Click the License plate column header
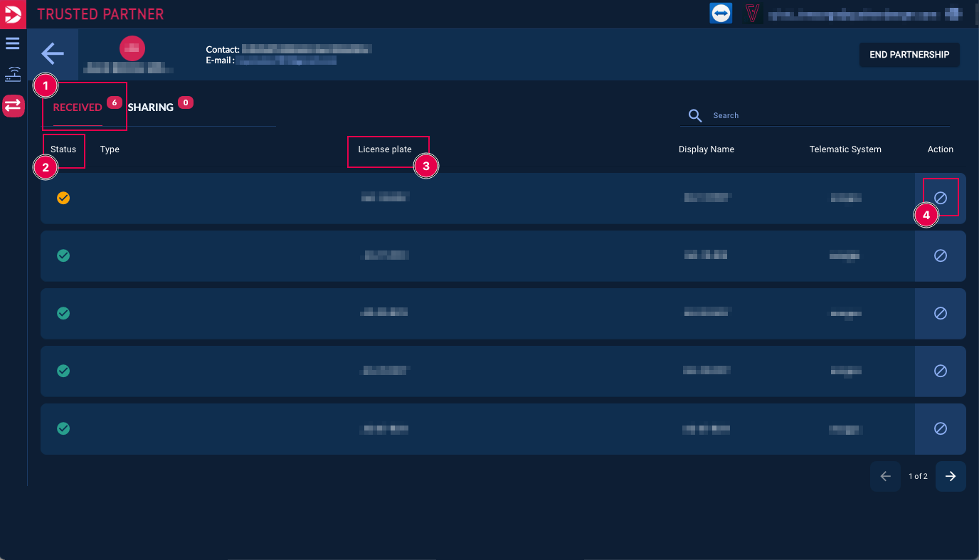 [385, 149]
